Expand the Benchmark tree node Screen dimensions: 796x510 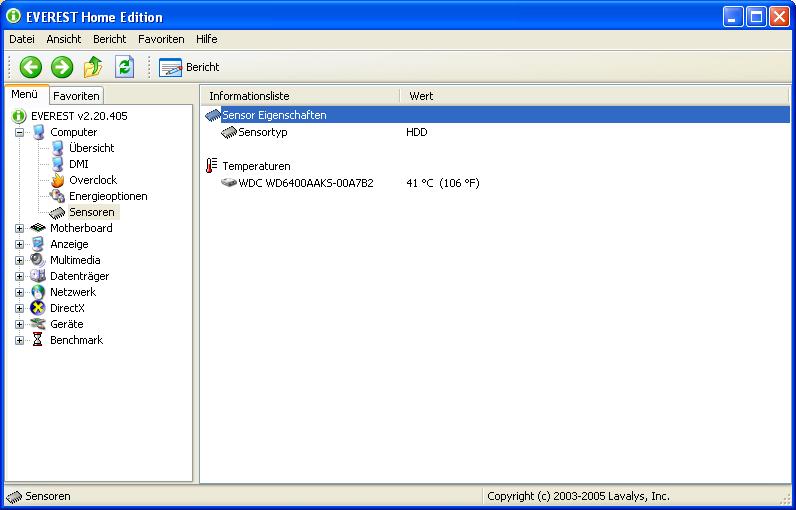[19, 341]
